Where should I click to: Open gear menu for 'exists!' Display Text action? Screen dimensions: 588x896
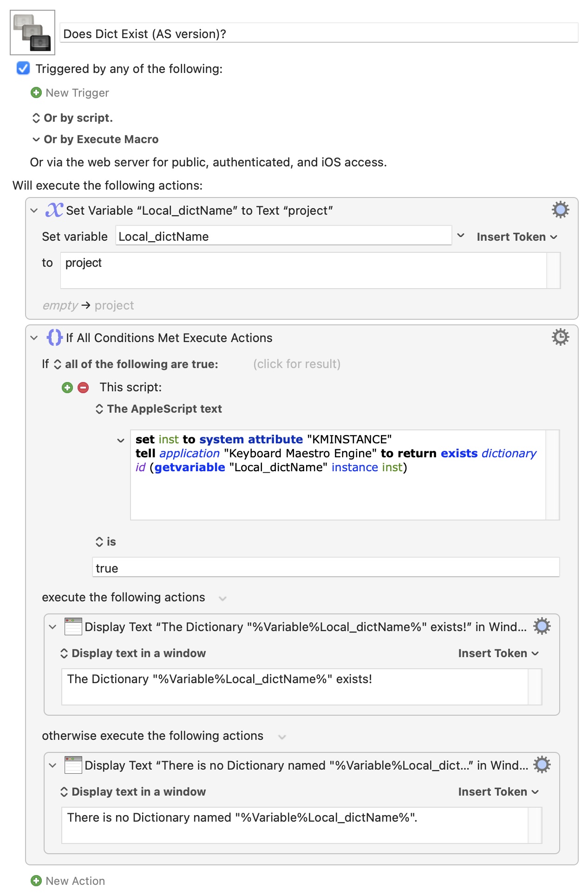point(542,626)
